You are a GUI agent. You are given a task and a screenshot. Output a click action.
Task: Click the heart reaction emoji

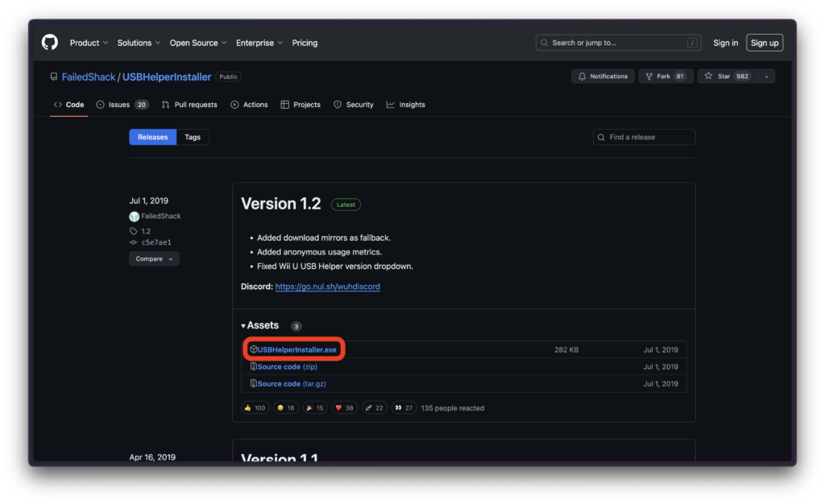tap(339, 408)
